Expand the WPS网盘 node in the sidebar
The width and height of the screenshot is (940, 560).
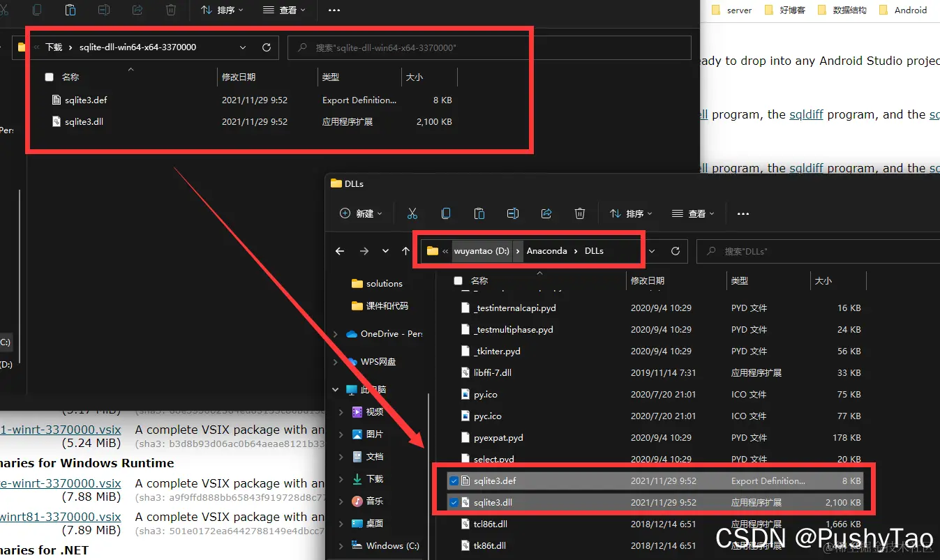(336, 362)
